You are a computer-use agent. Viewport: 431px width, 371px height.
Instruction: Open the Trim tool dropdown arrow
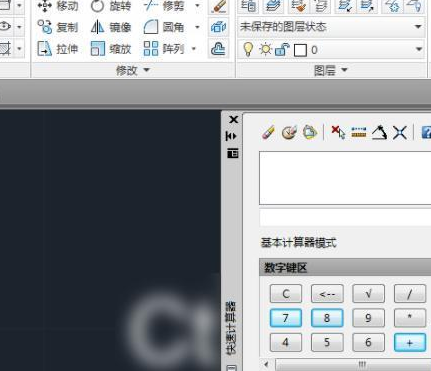(197, 6)
